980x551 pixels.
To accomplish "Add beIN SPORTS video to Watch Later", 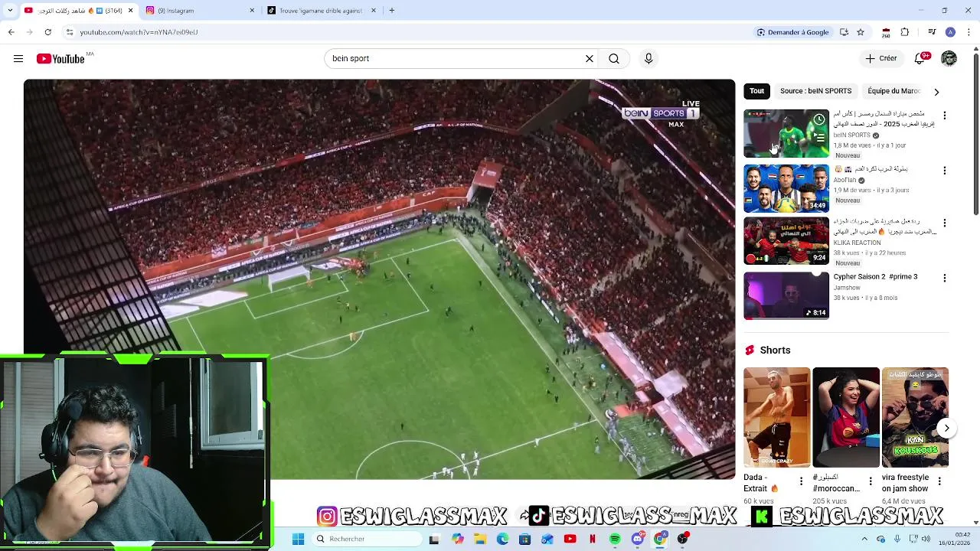I will pos(819,119).
